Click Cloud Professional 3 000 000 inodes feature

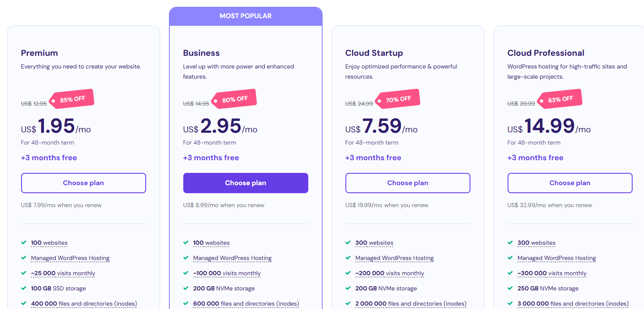[573, 304]
